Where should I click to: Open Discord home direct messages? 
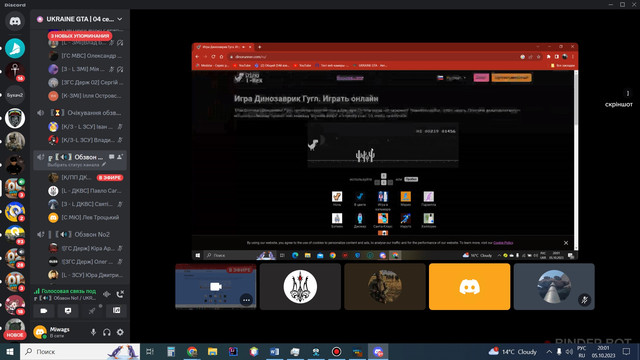coord(15,21)
